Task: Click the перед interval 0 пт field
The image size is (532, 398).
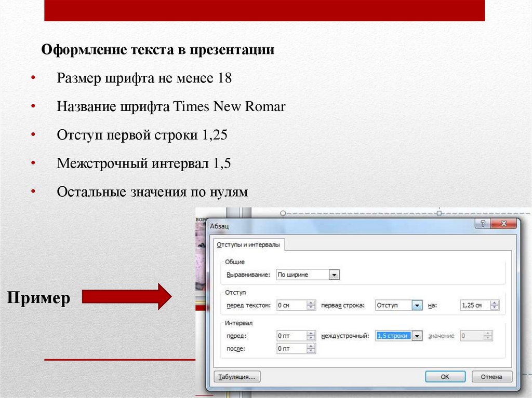Action: (x=292, y=336)
